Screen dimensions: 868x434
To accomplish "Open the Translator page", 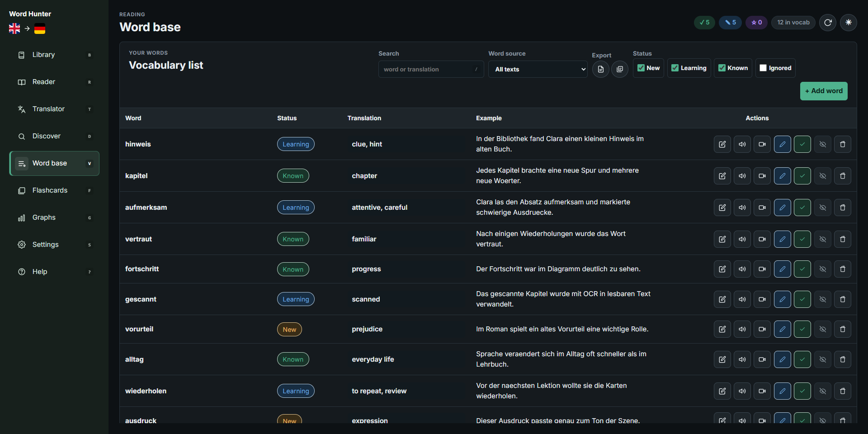I will pos(54,109).
